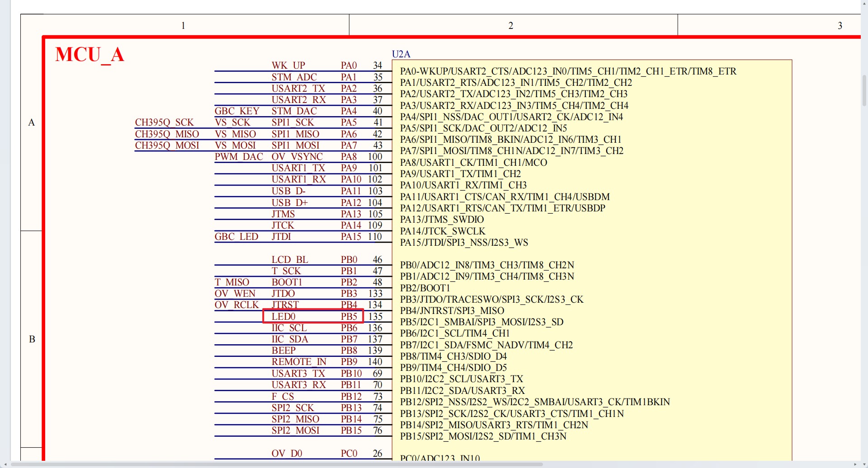Select the CH395Q_MISO net label
The height and width of the screenshot is (468, 868).
click(x=167, y=134)
